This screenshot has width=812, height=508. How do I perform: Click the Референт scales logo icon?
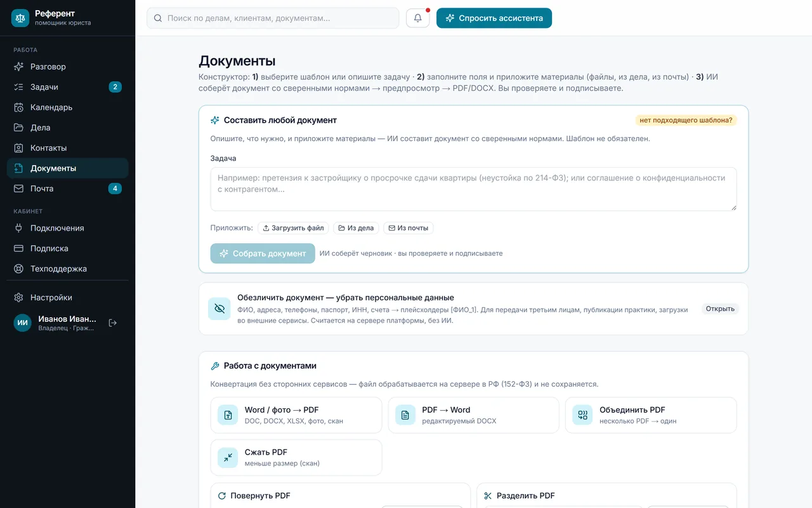click(20, 18)
